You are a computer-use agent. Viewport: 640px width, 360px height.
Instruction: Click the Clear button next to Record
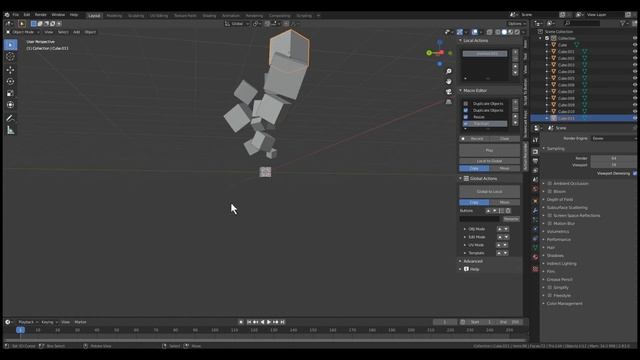[505, 139]
